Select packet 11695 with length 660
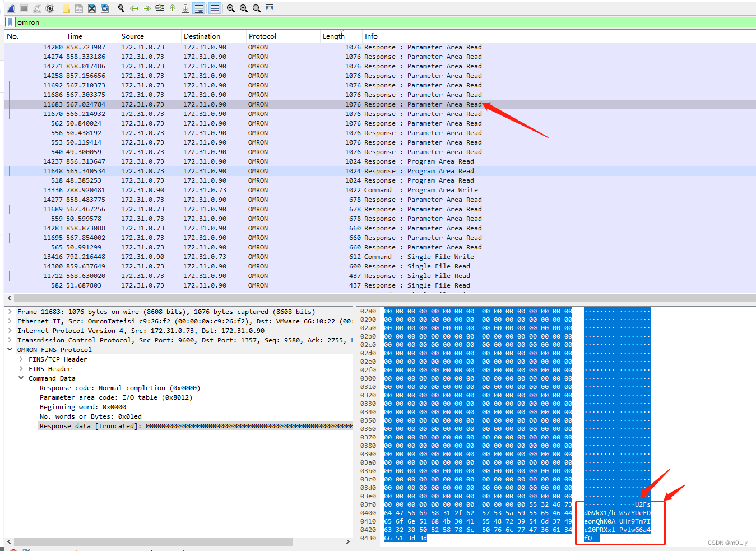The image size is (756, 551). pyautogui.click(x=380, y=238)
